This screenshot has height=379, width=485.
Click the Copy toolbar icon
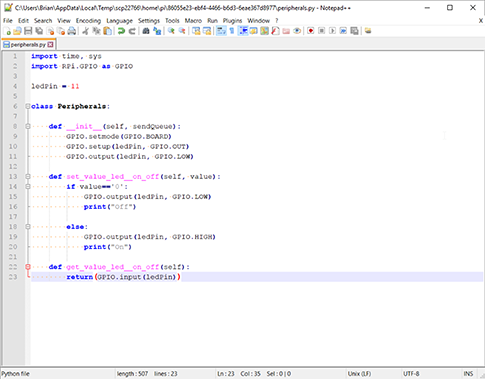tap(96, 31)
